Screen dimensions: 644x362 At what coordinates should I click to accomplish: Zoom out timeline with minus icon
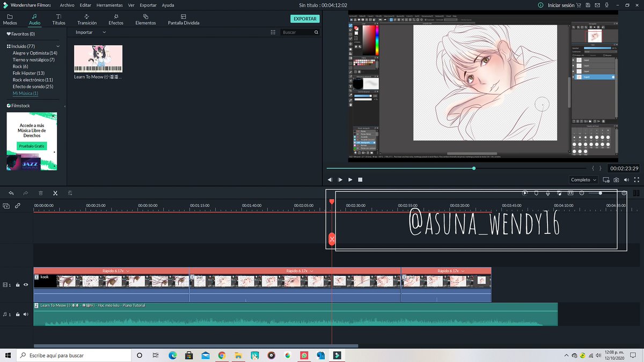[x=582, y=193]
